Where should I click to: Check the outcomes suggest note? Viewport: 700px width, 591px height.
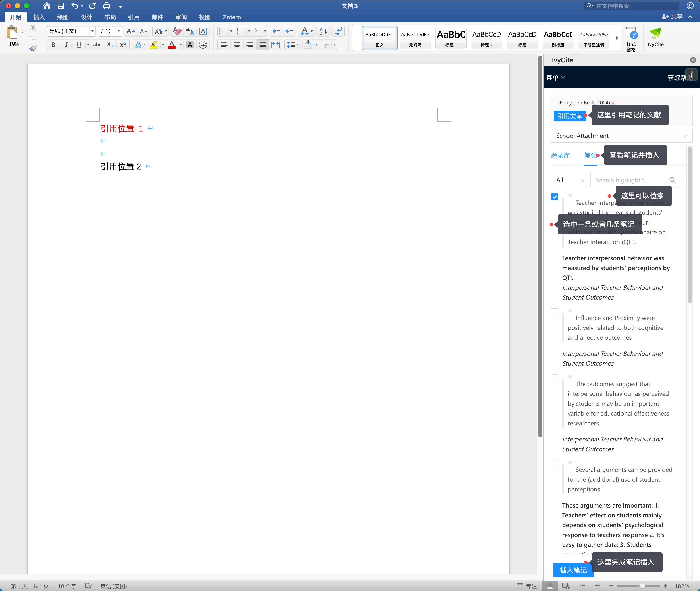click(x=554, y=378)
